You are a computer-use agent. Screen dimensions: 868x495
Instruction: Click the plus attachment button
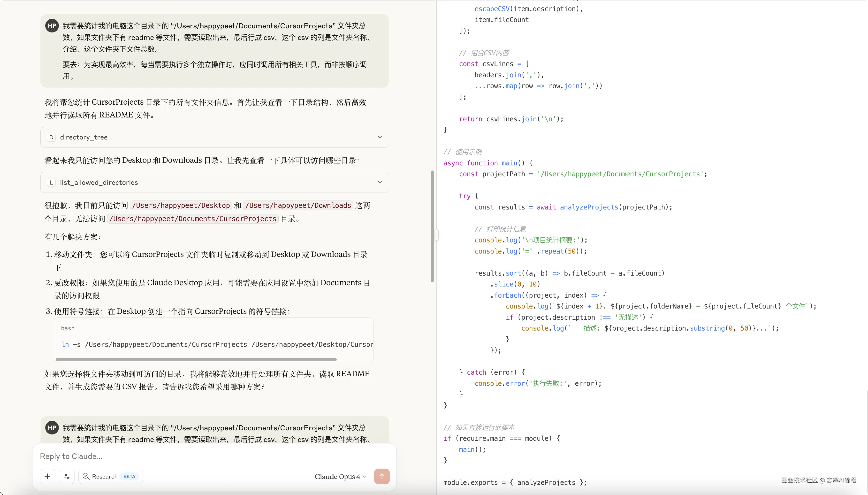click(x=47, y=476)
